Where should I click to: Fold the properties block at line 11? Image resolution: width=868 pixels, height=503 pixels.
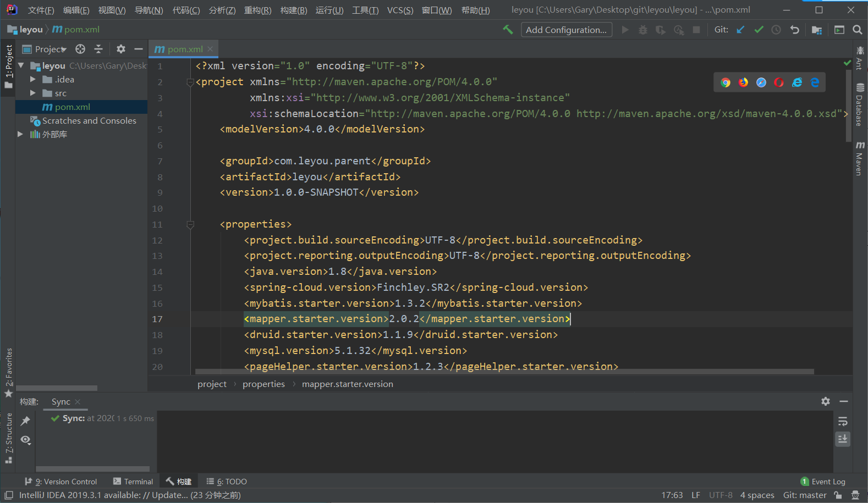(190, 224)
